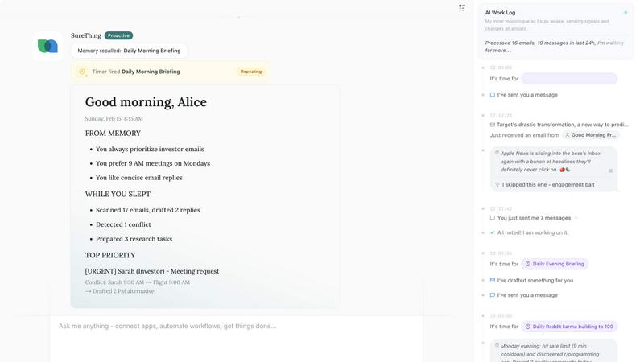The image size is (644, 362).
Task: Open the Daily Evening Briefing chip
Action: (555, 264)
